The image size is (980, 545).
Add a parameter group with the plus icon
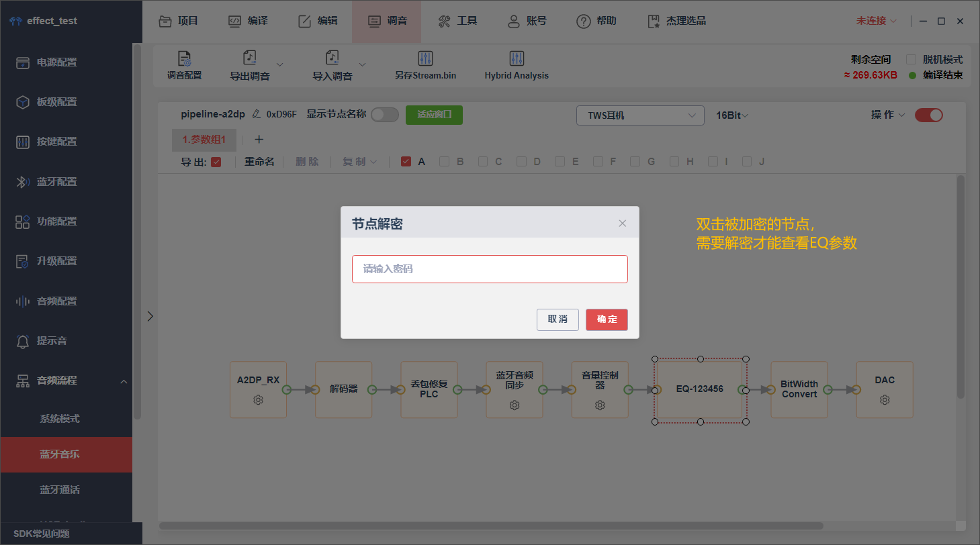(x=259, y=140)
